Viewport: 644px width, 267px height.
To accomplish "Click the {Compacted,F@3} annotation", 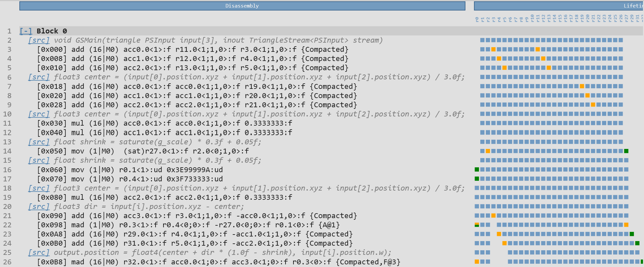I will [x=368, y=262].
